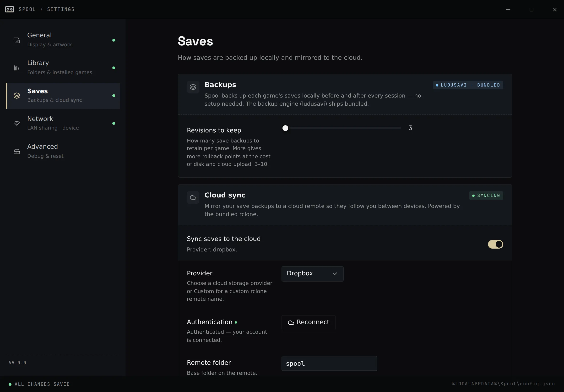Click the General display icon in sidebar
This screenshot has width=564, height=392.
(x=17, y=40)
